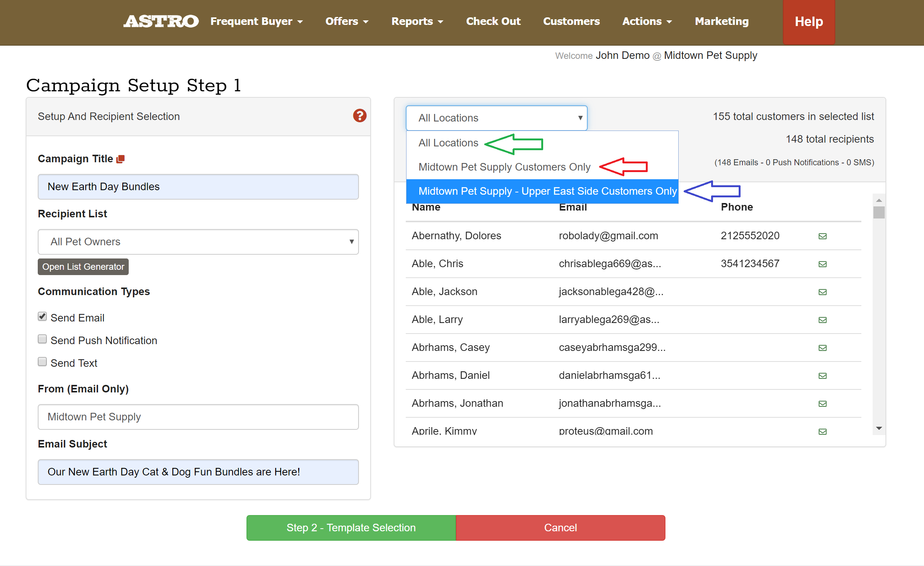Click Step 2 - Template Selection button
This screenshot has height=566, width=924.
pyautogui.click(x=351, y=528)
